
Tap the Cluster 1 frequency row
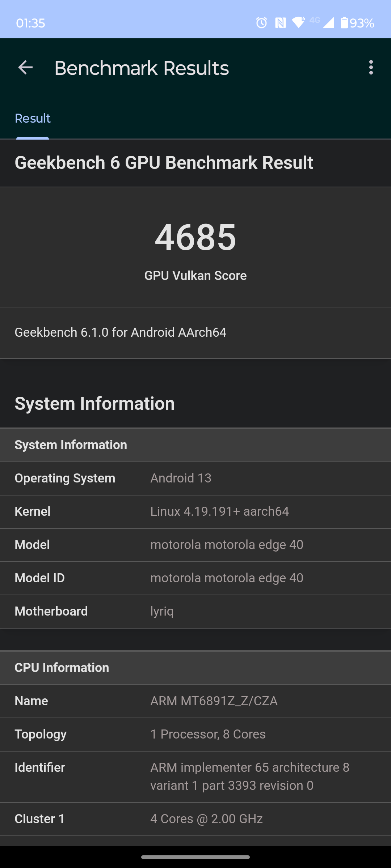(x=195, y=819)
